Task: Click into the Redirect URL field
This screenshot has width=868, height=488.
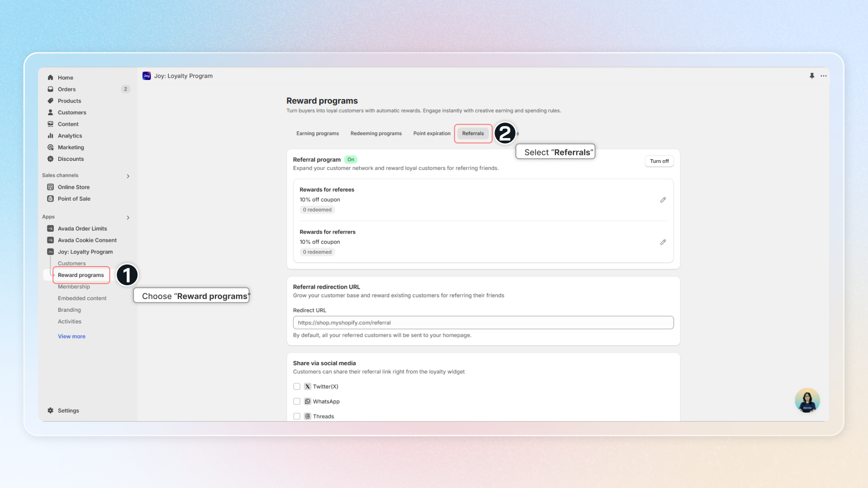Action: (x=483, y=323)
